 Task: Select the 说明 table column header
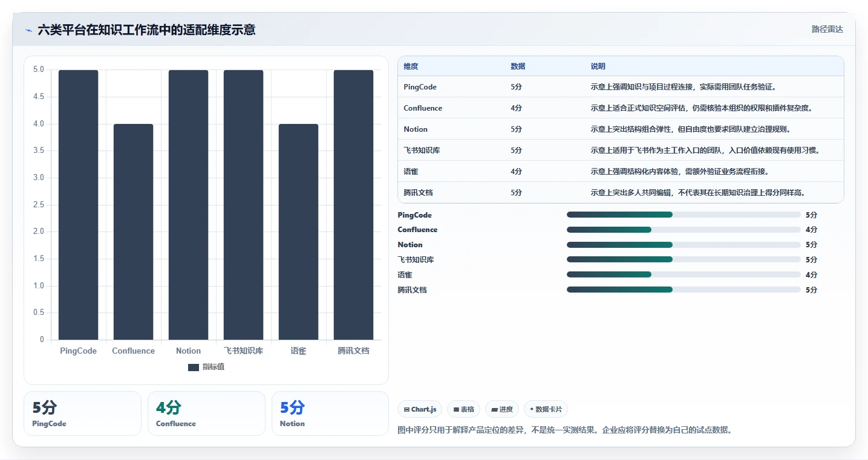pos(598,66)
